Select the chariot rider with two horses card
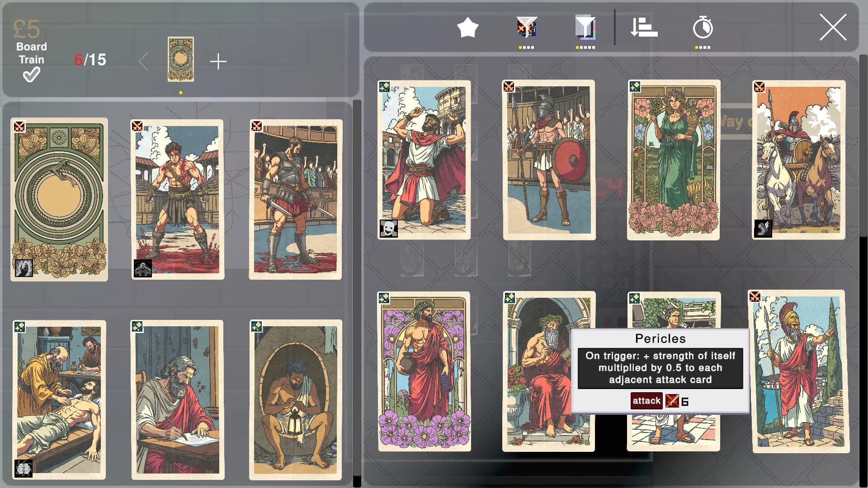Image resolution: width=868 pixels, height=488 pixels. point(799,160)
